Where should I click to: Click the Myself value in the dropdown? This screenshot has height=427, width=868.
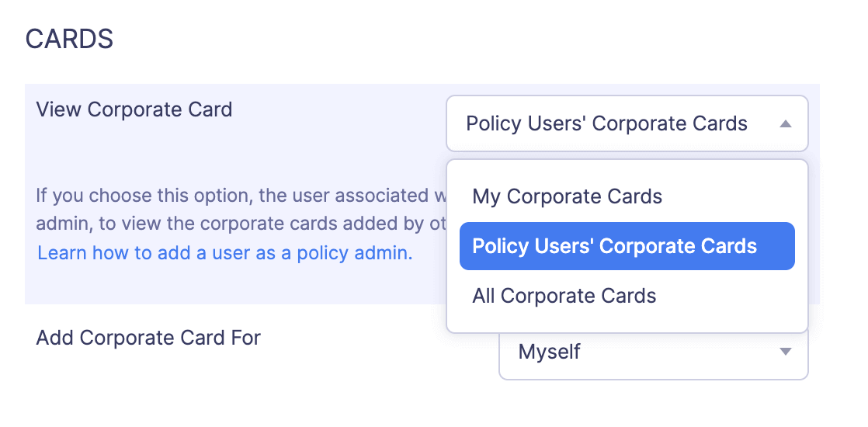550,352
